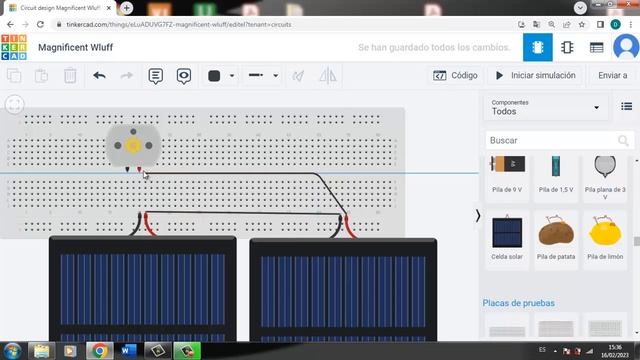This screenshot has width=640, height=360.
Task: Select the Circuit design browser tab
Action: coord(59,8)
